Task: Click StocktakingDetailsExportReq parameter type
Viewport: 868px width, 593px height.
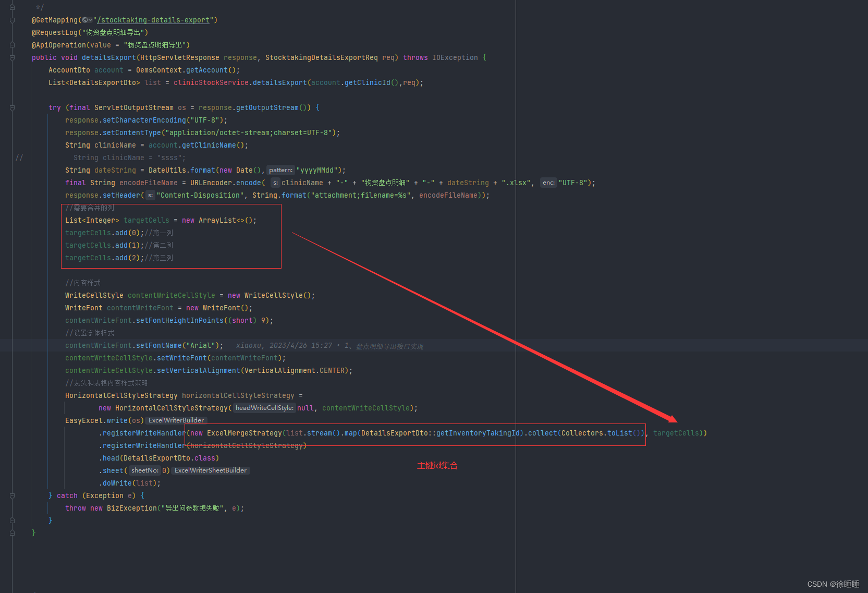Action: tap(322, 58)
